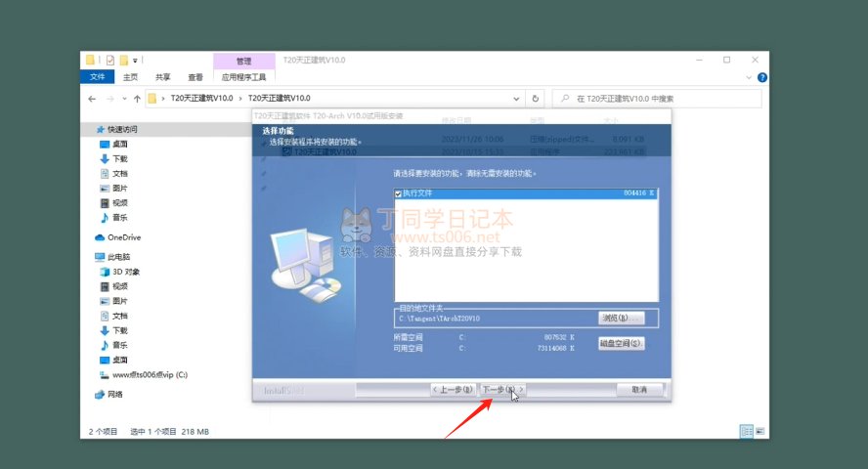
Task: Select 快速访问 in the navigation pane
Action: [122, 129]
